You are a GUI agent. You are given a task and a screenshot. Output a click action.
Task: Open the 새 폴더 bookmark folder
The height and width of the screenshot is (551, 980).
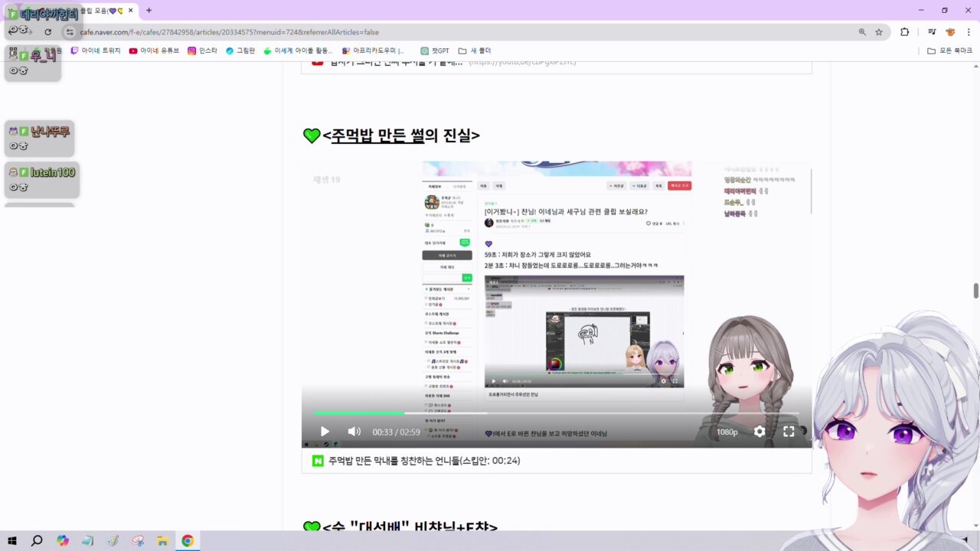point(475,51)
